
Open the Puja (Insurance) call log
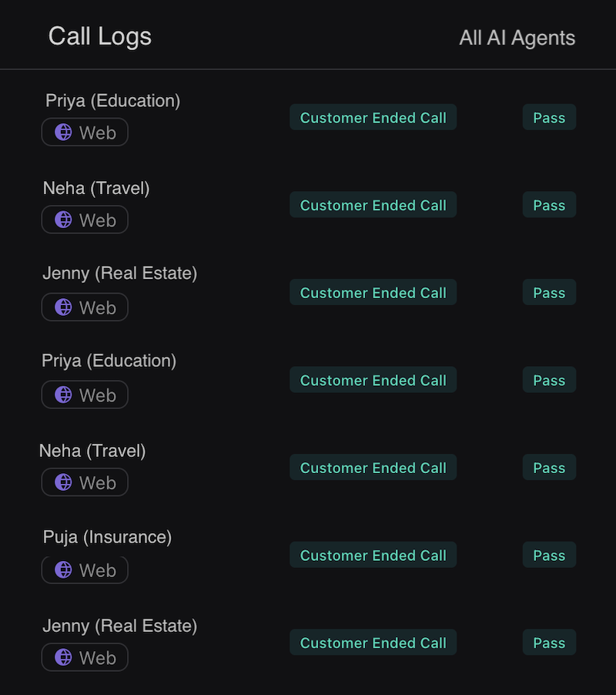point(107,537)
